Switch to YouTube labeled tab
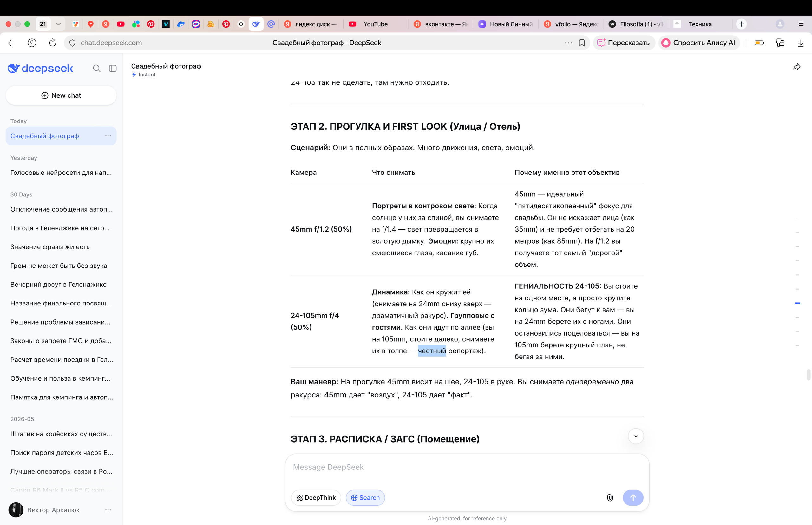Image resolution: width=812 pixels, height=525 pixels. pyautogui.click(x=375, y=24)
